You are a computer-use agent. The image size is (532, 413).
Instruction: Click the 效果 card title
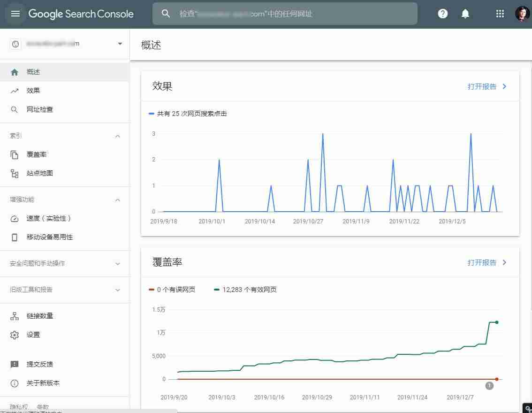162,86
